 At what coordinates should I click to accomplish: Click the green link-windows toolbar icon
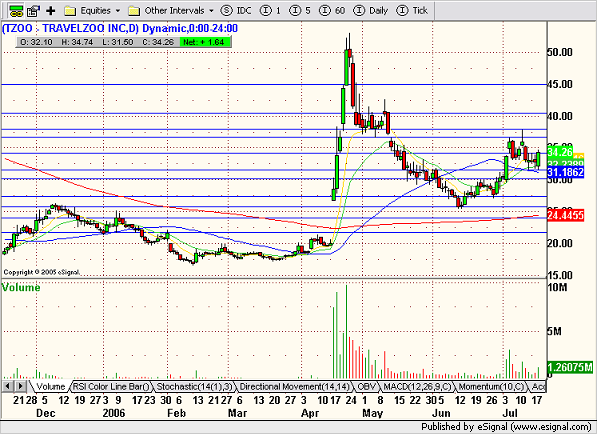(x=16, y=11)
